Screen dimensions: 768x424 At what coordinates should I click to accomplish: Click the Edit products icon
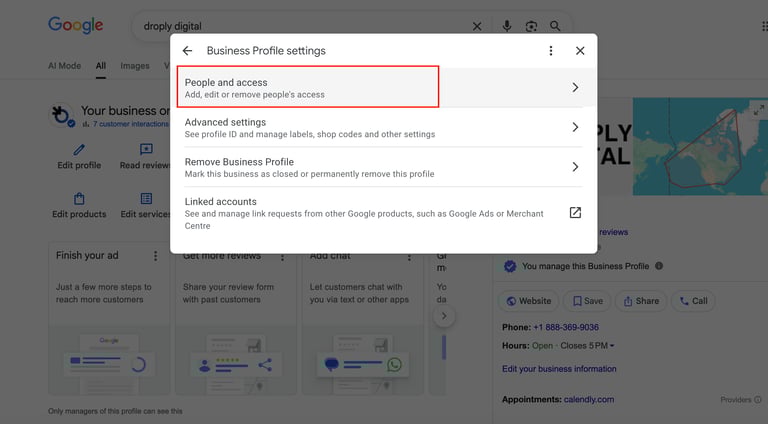[x=79, y=199]
